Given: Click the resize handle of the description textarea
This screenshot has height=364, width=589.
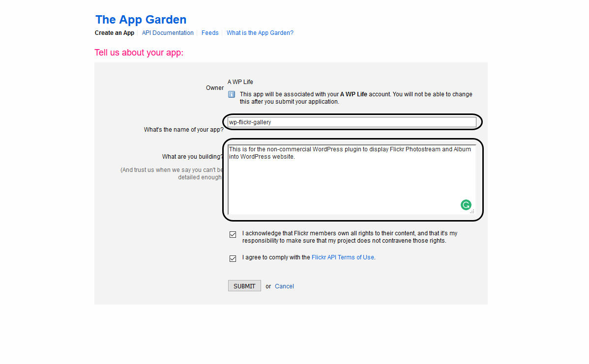Looking at the screenshot, I should tap(472, 212).
